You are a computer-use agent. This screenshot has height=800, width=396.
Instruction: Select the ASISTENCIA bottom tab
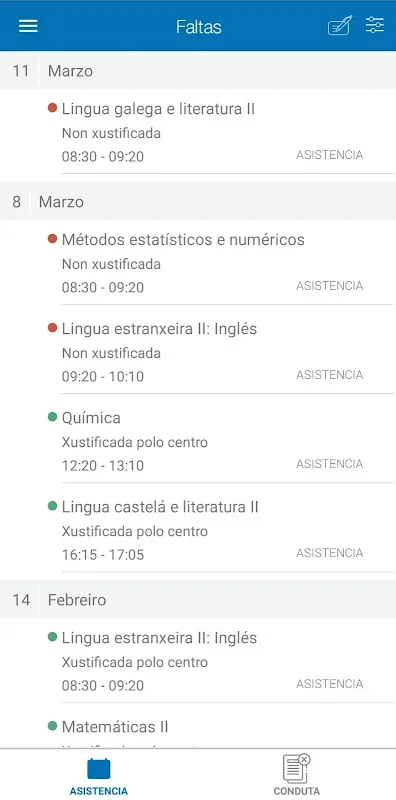coord(98,774)
